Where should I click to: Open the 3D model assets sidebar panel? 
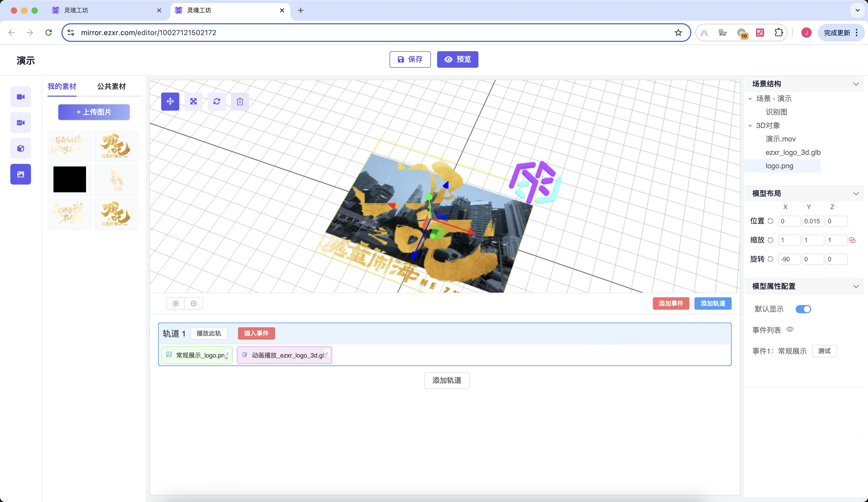pyautogui.click(x=21, y=149)
